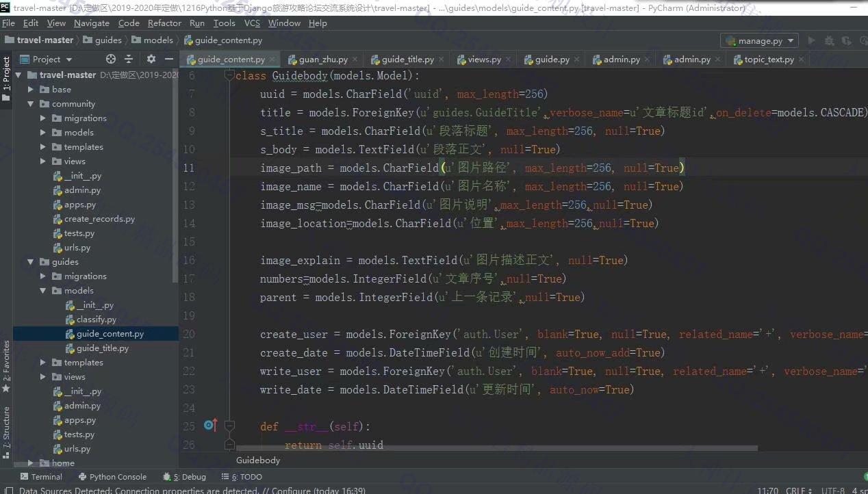Click the green Run button in toolbar

coord(812,40)
